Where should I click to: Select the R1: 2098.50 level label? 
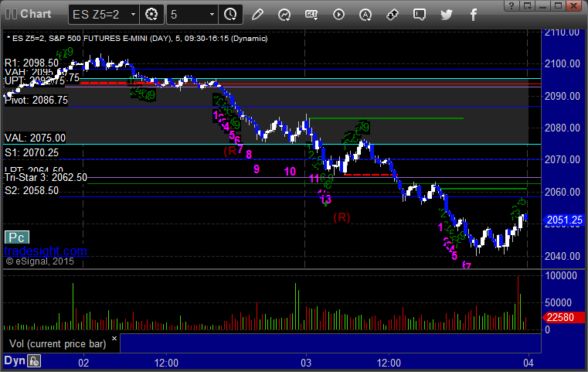pyautogui.click(x=32, y=63)
